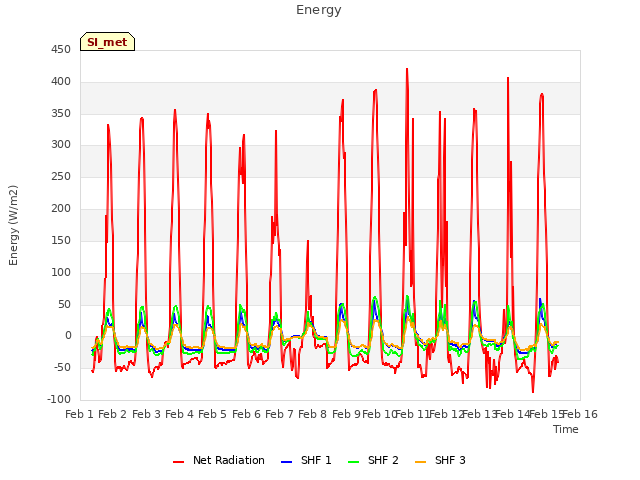Click the 150 y-axis tick label

pos(61,240)
